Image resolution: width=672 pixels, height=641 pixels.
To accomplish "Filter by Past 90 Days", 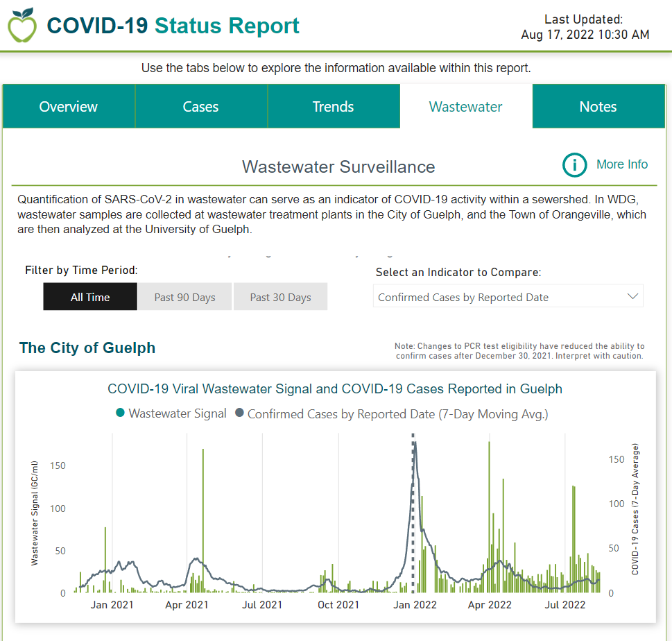I will click(184, 297).
